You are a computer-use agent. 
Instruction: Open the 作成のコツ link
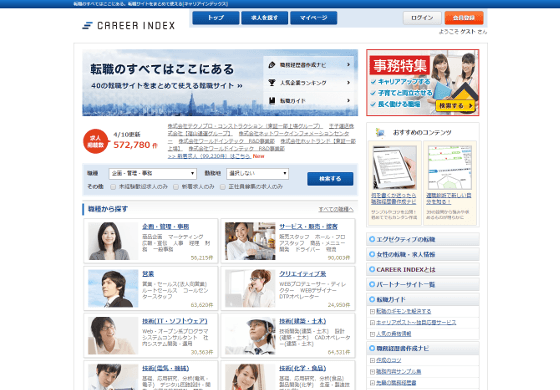[x=389, y=360]
